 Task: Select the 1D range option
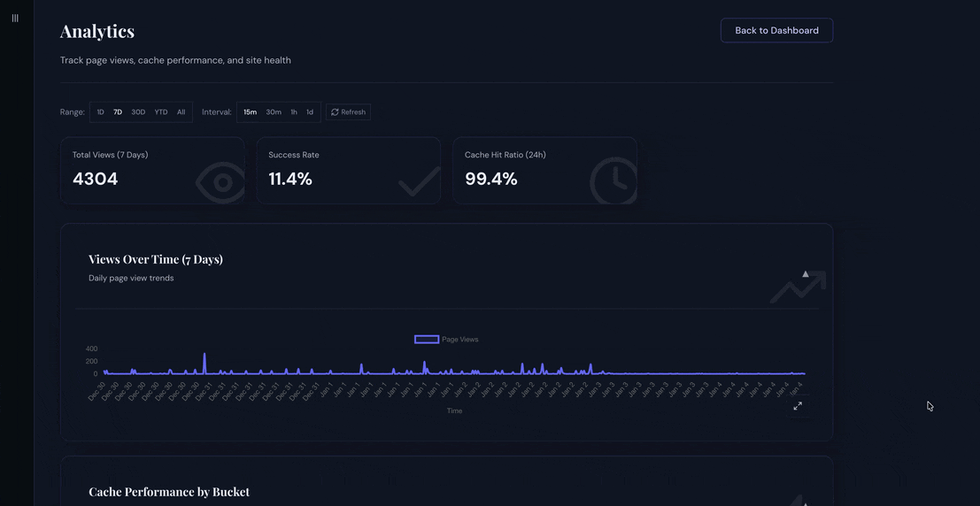pos(101,112)
